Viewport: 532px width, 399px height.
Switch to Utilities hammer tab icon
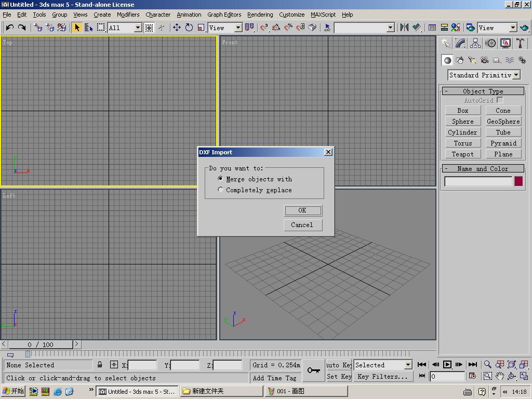coord(520,43)
